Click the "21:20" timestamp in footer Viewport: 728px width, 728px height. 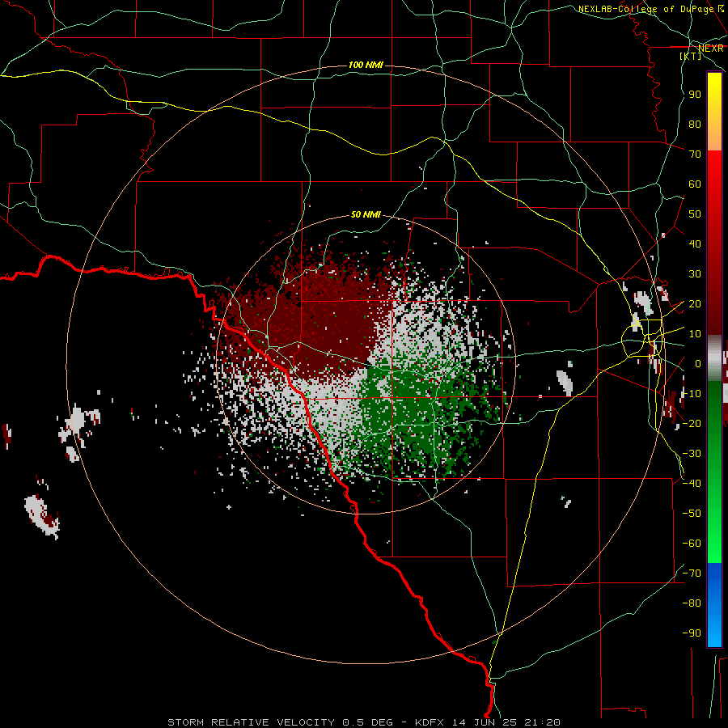[542, 722]
